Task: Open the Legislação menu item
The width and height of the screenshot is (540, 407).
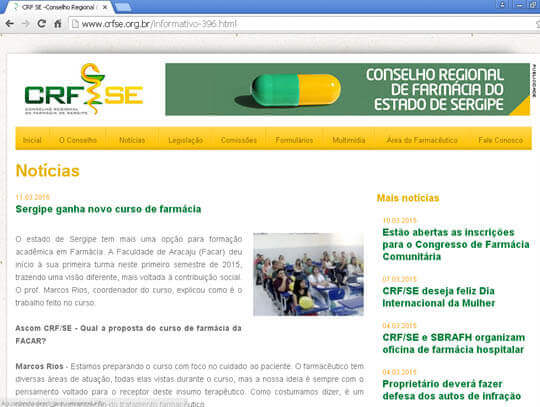Action: 185,140
